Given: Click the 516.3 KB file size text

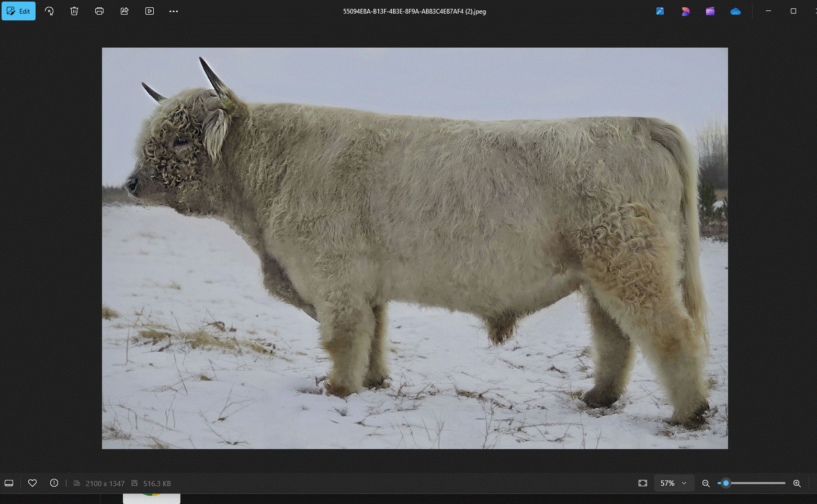Looking at the screenshot, I should coord(157,484).
